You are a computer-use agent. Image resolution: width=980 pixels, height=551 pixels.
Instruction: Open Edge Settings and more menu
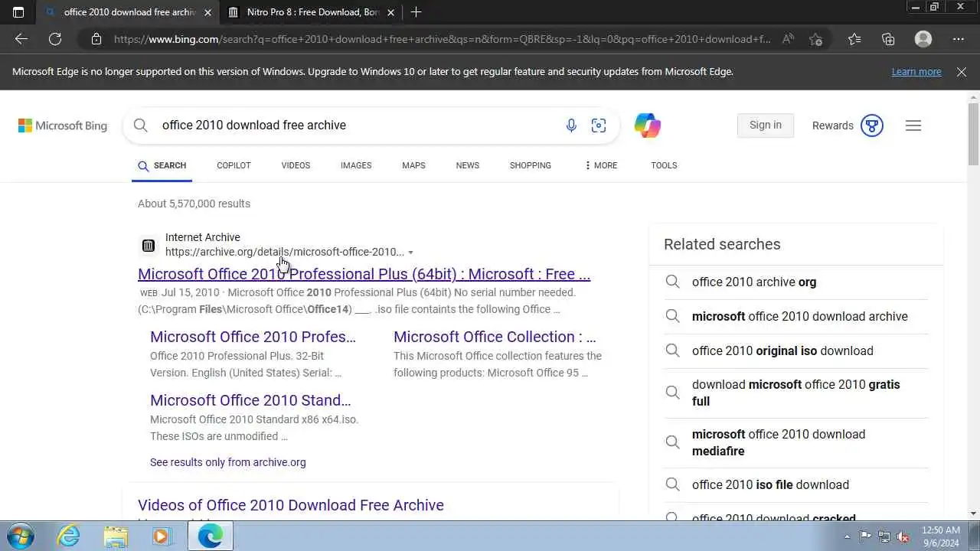click(x=959, y=39)
